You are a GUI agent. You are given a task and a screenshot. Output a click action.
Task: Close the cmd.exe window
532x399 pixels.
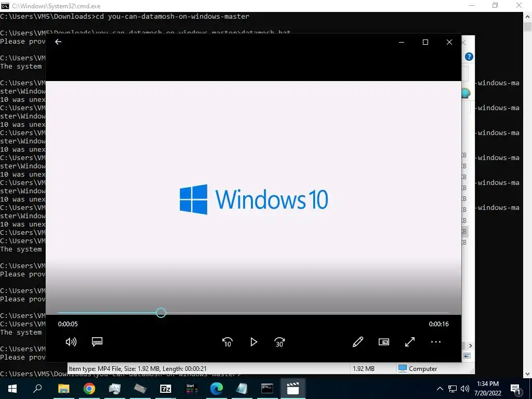519,5
